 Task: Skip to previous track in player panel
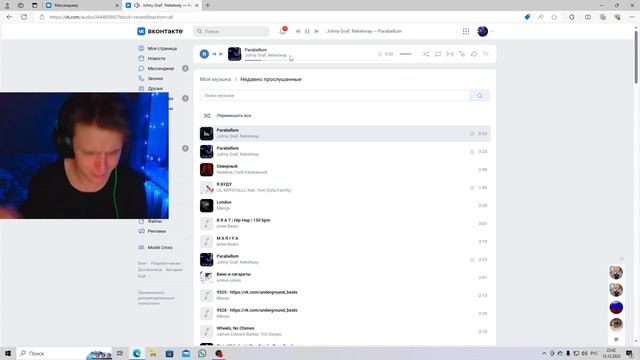click(214, 54)
